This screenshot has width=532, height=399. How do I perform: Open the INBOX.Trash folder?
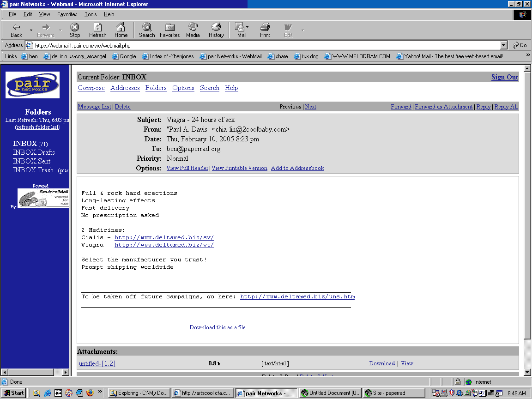pos(33,170)
